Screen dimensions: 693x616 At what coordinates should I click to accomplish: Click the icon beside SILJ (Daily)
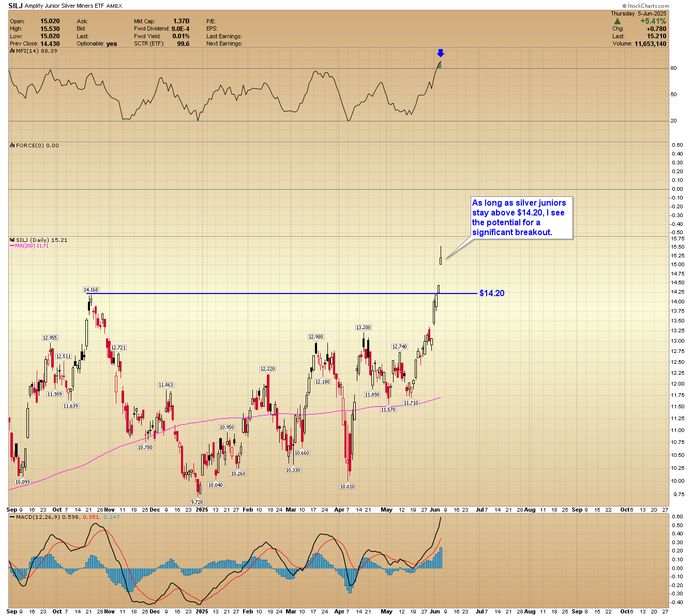(12, 240)
